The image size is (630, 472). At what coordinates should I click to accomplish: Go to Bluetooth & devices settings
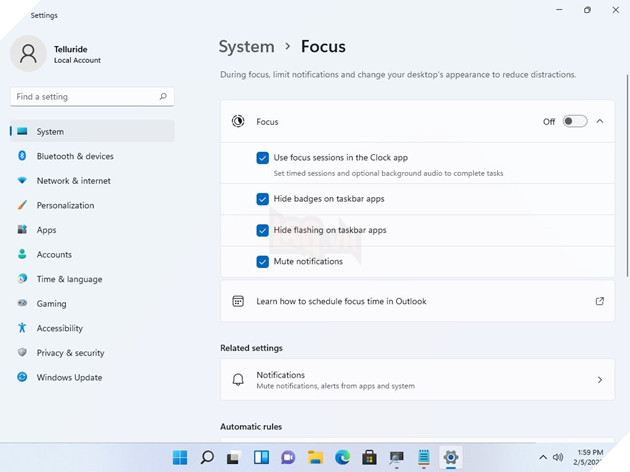(92, 156)
